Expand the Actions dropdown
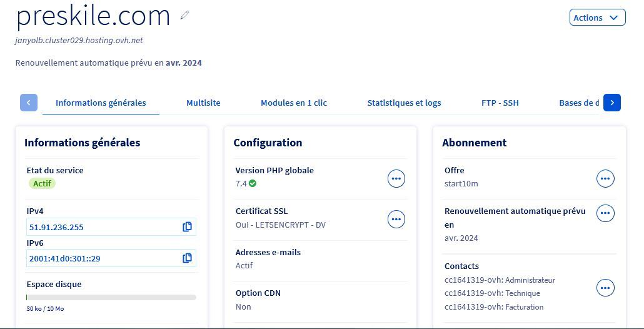Screen dimensions: 644x329 click(x=597, y=18)
